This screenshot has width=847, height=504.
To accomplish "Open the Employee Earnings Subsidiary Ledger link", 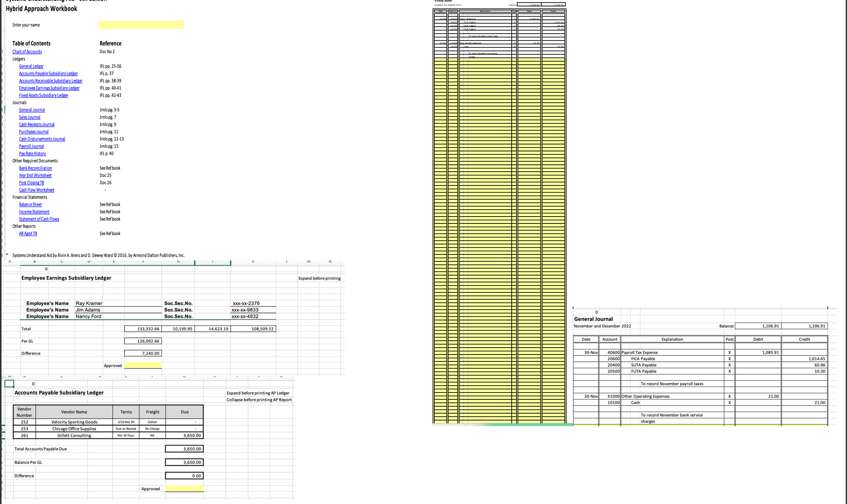I will (x=49, y=88).
